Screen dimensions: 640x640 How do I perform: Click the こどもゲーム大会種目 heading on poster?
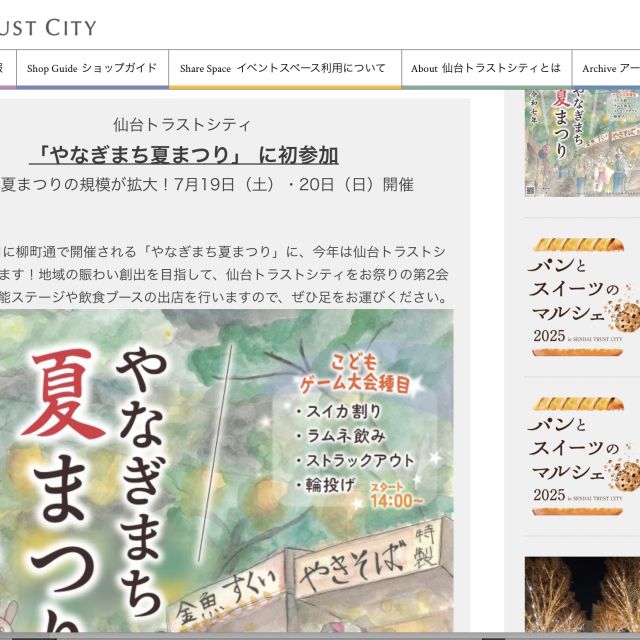click(x=355, y=373)
